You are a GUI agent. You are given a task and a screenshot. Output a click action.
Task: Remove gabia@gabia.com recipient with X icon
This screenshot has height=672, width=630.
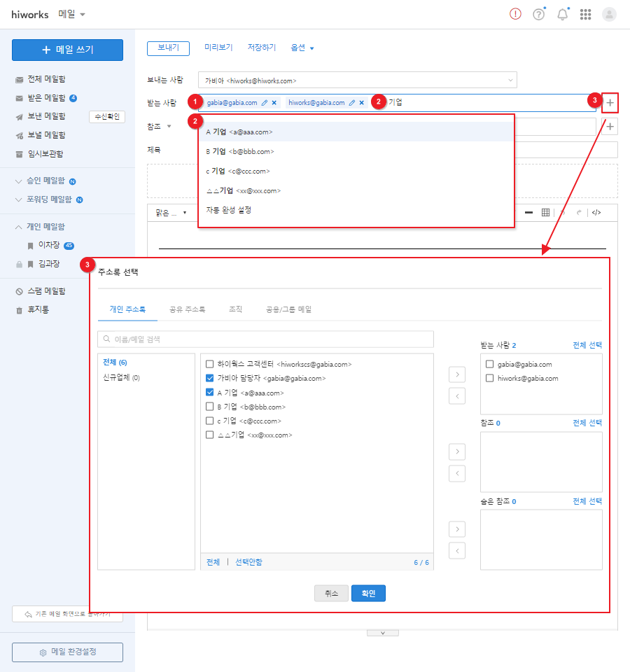pos(274,103)
